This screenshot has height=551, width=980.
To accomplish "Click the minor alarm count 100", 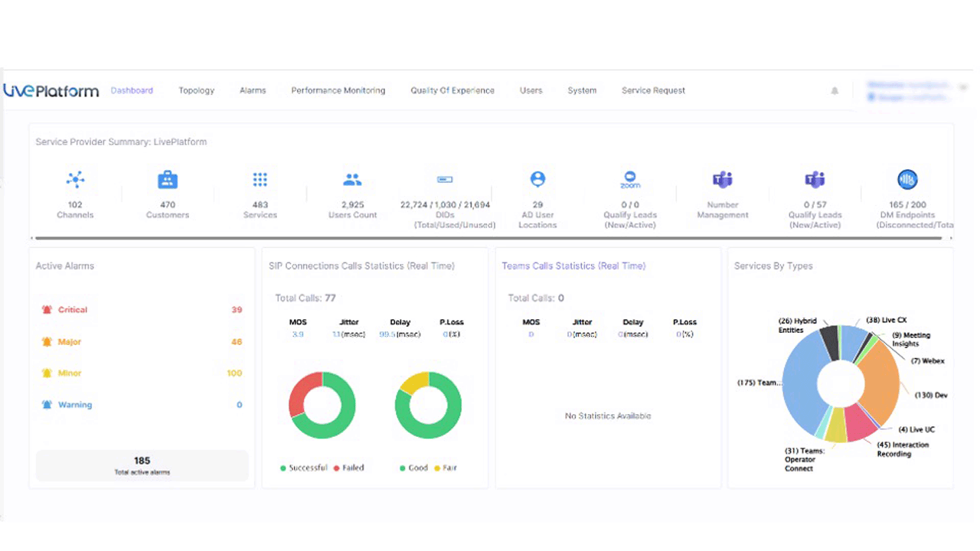I will click(234, 373).
